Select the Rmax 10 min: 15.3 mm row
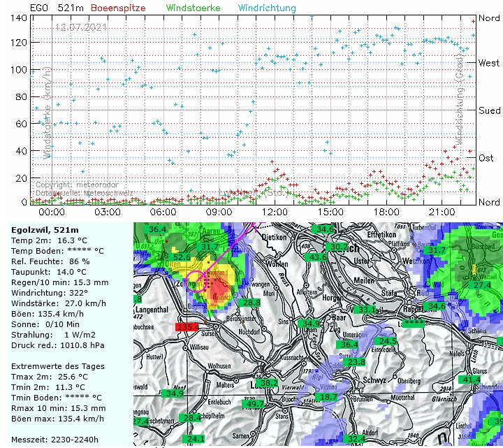The image size is (503, 448). (x=59, y=408)
